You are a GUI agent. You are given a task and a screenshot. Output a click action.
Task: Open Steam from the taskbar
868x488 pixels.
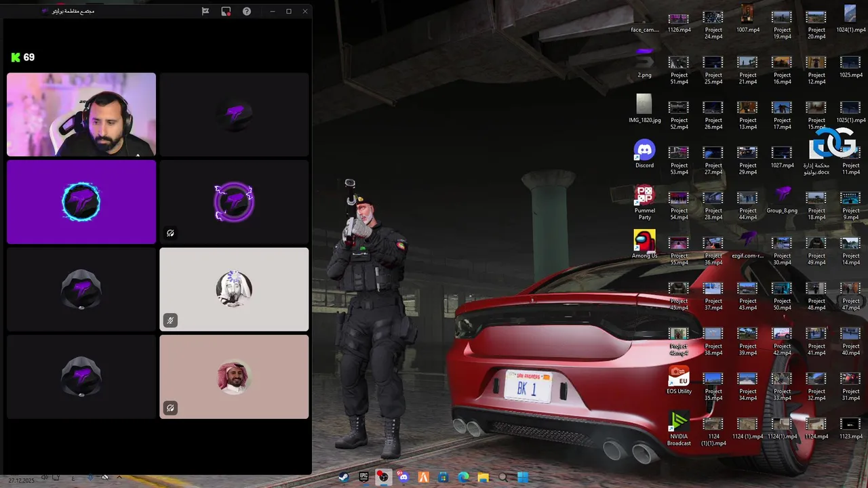pos(344,477)
